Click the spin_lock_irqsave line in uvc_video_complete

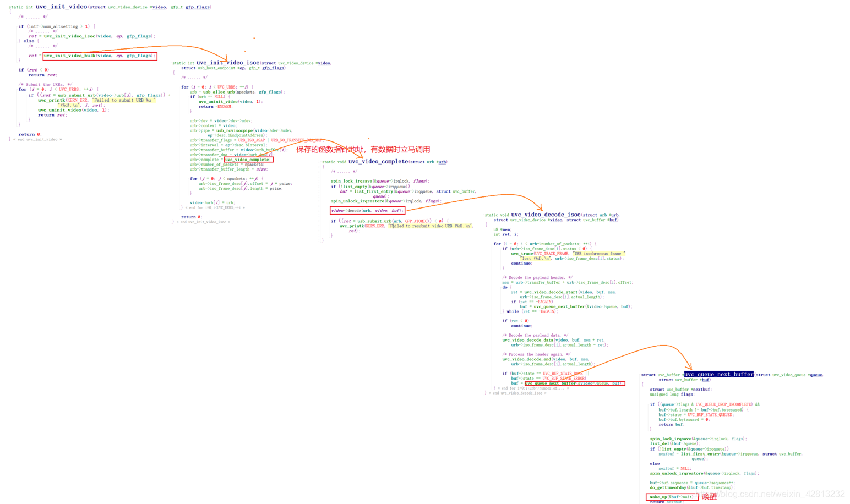tap(380, 181)
